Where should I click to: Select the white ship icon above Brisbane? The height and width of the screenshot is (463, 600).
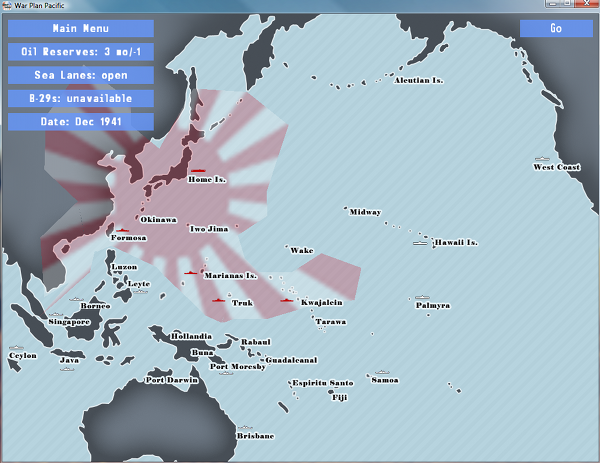point(245,427)
